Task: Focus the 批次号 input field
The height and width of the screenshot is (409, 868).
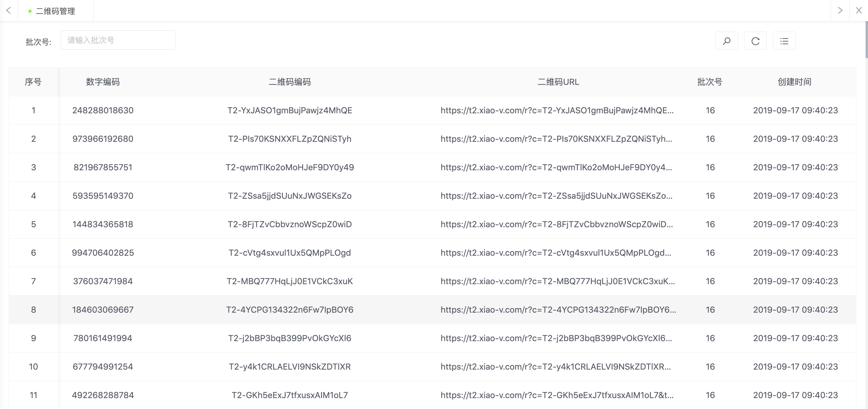Action: [118, 40]
